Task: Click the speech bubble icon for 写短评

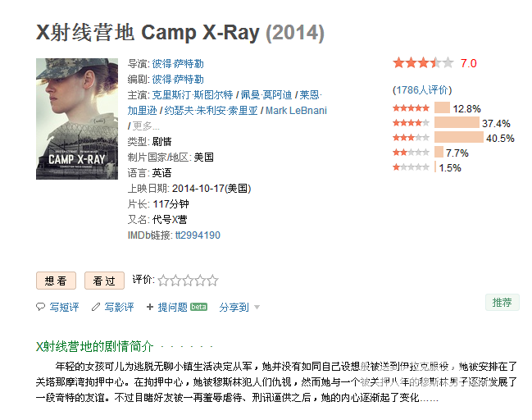Action: (40, 307)
